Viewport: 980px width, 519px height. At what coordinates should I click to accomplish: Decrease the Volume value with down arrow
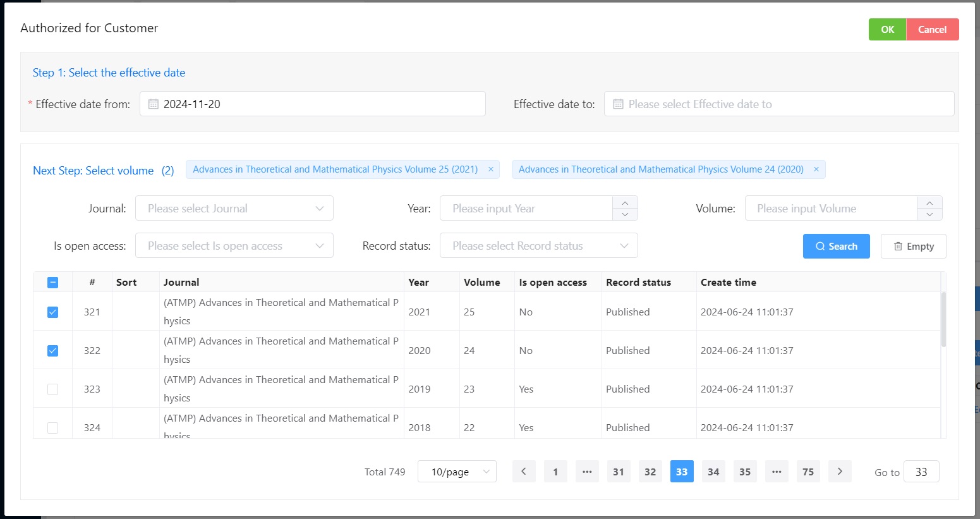tap(929, 214)
